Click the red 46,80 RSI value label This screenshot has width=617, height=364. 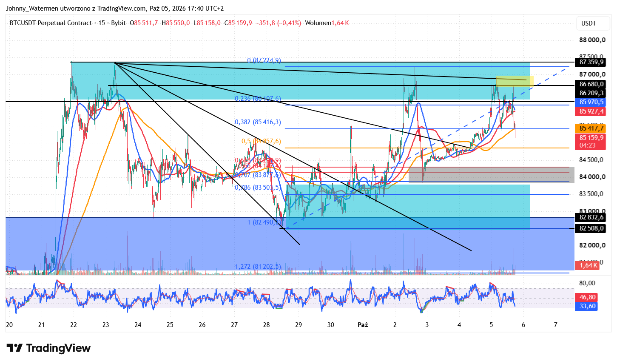pos(587,297)
